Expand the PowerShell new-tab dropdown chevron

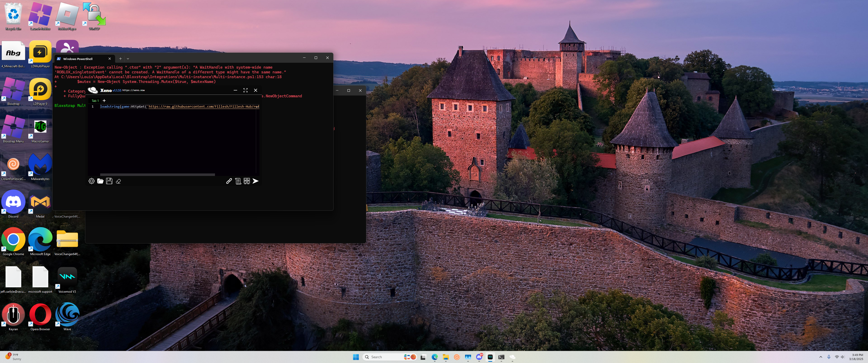[128, 58]
